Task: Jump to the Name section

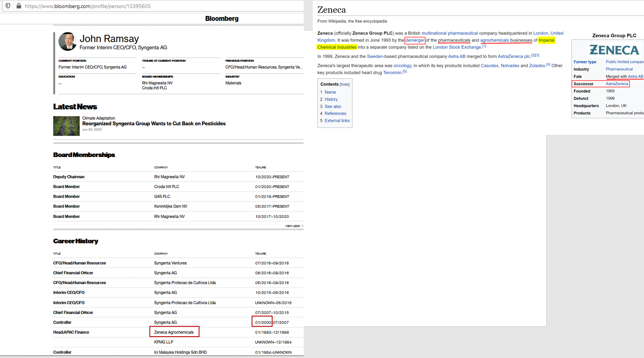Action: pyautogui.click(x=330, y=92)
